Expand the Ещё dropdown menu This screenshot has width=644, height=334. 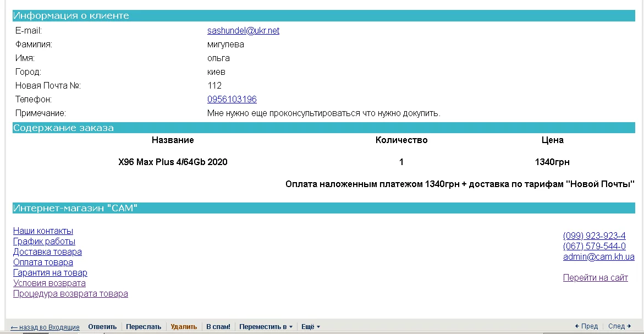(x=311, y=327)
